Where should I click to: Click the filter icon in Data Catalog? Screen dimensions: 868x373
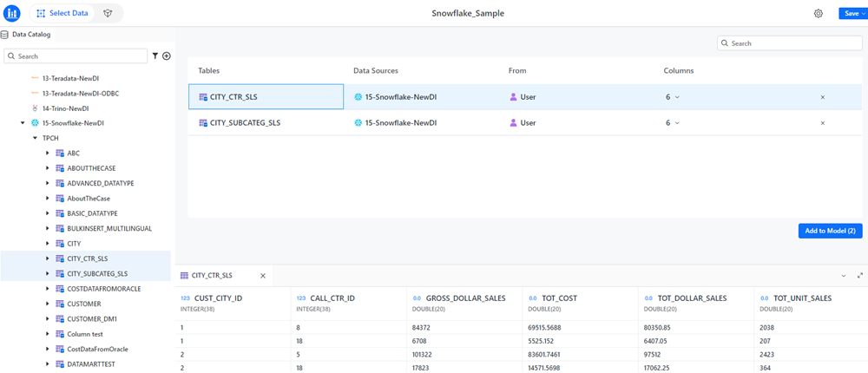click(x=155, y=56)
